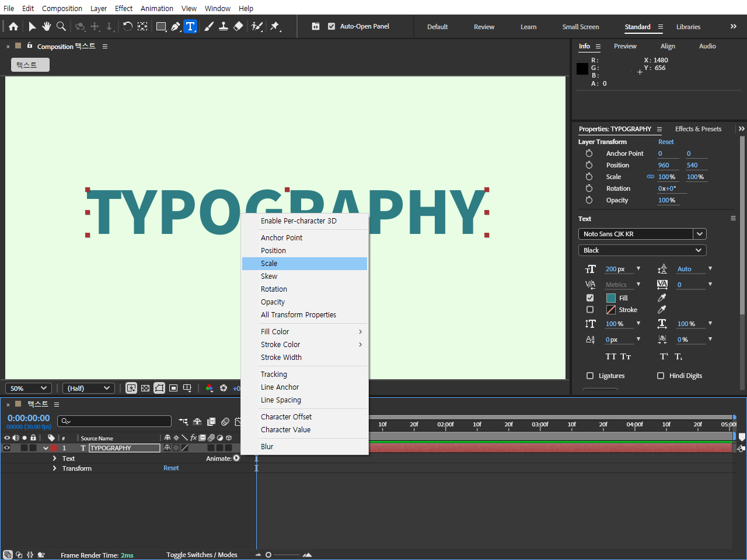The width and height of the screenshot is (747, 560).
Task: Expand the Transform property group
Action: pyautogui.click(x=54, y=468)
